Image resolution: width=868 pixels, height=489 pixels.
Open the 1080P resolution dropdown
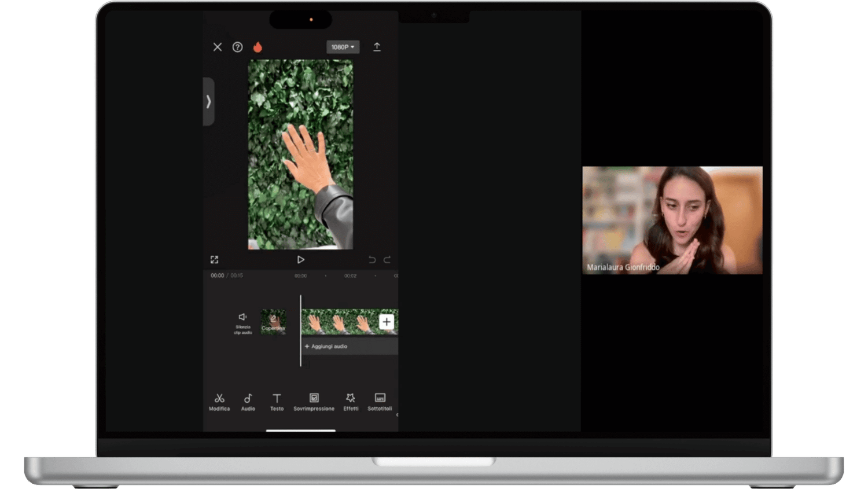(343, 47)
